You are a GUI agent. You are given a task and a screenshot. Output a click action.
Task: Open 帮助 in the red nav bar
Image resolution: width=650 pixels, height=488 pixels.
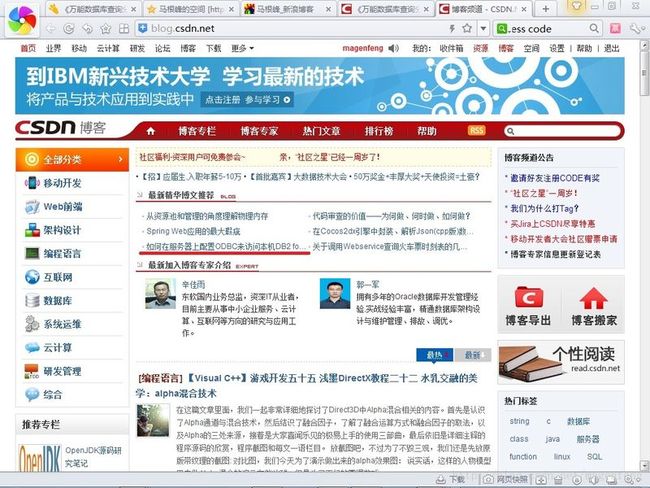[x=427, y=131]
